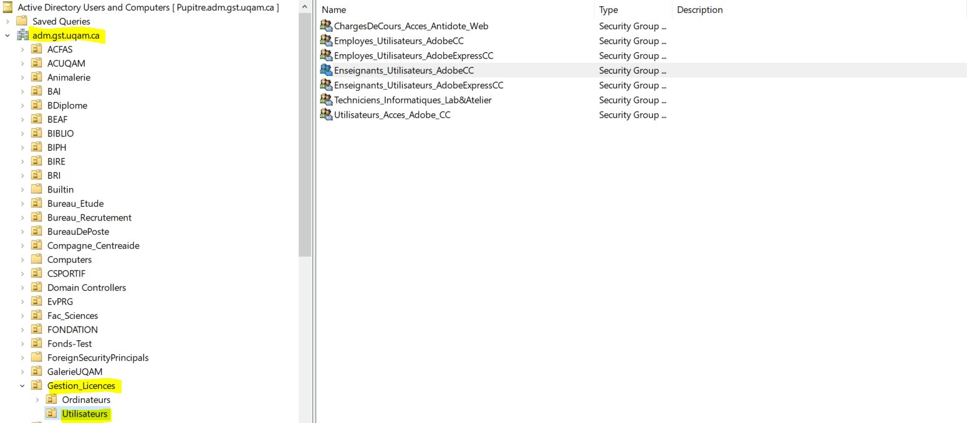Screen dimensions: 980x423
Task: Click the ForeignSecurityPrincipals folder icon
Action: 37,357
